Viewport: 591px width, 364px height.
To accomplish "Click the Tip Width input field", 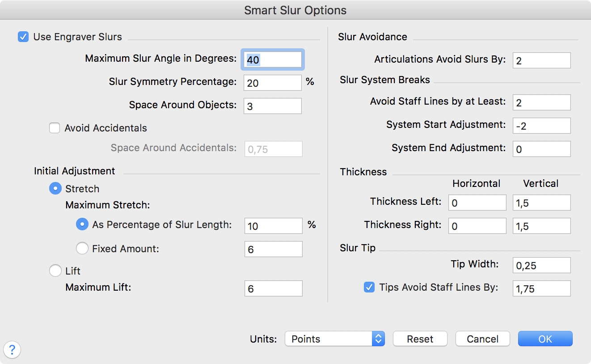I will click(x=541, y=265).
